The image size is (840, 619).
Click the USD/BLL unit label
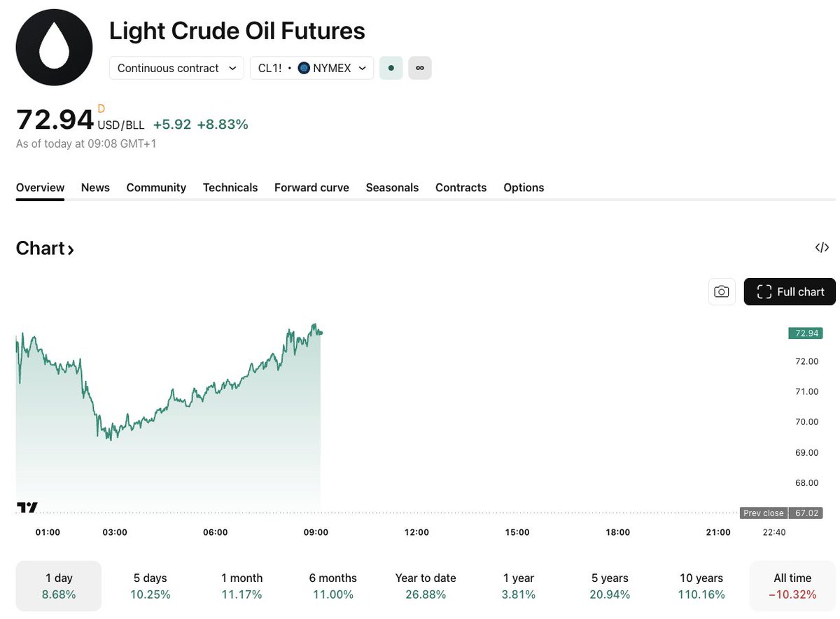[x=121, y=125]
